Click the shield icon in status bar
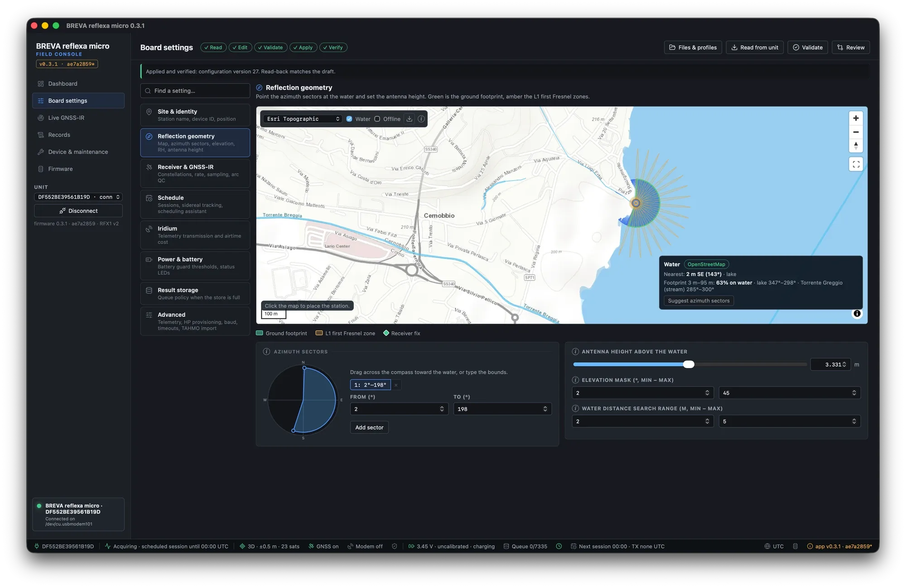Image resolution: width=906 pixels, height=588 pixels. click(x=395, y=546)
